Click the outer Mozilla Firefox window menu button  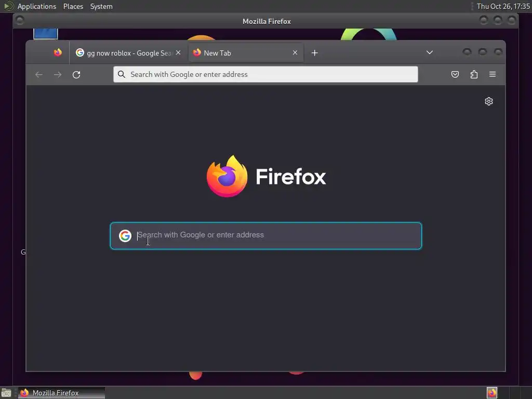[20, 20]
